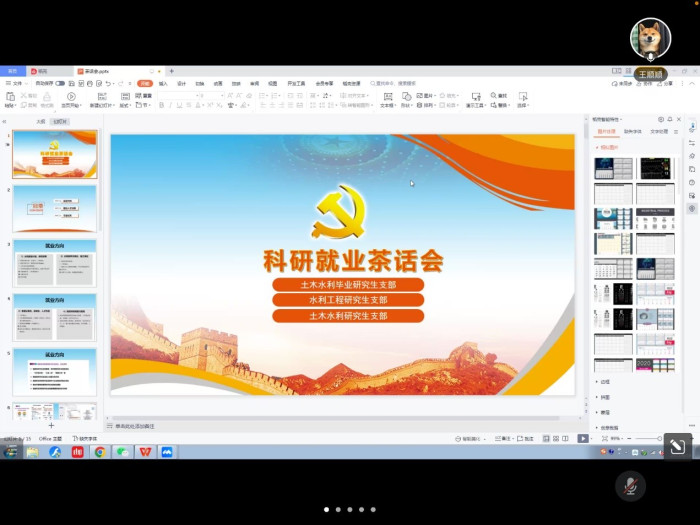Image resolution: width=700 pixels, height=525 pixels.
Task: Open the font name combo box
Action: (178, 96)
